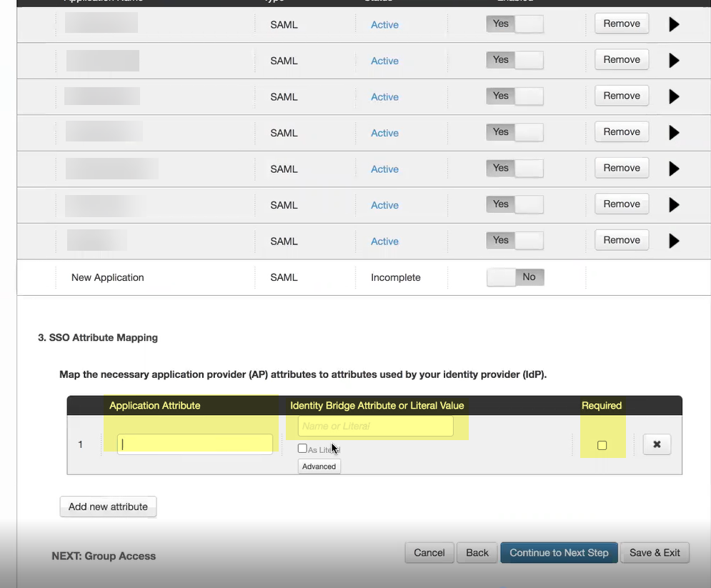This screenshot has height=588, width=711.
Task: Expand the first visible application row arrow
Action: click(x=674, y=24)
